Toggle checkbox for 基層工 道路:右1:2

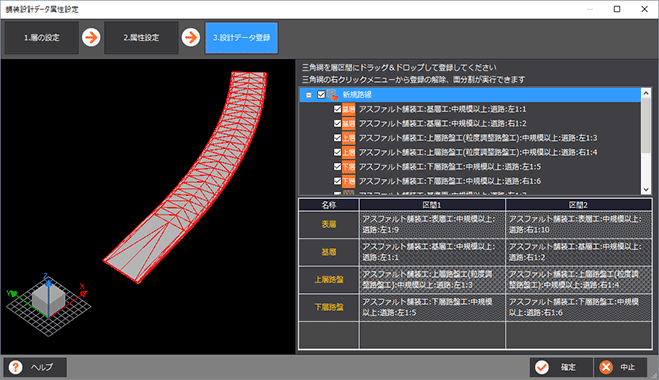point(337,124)
